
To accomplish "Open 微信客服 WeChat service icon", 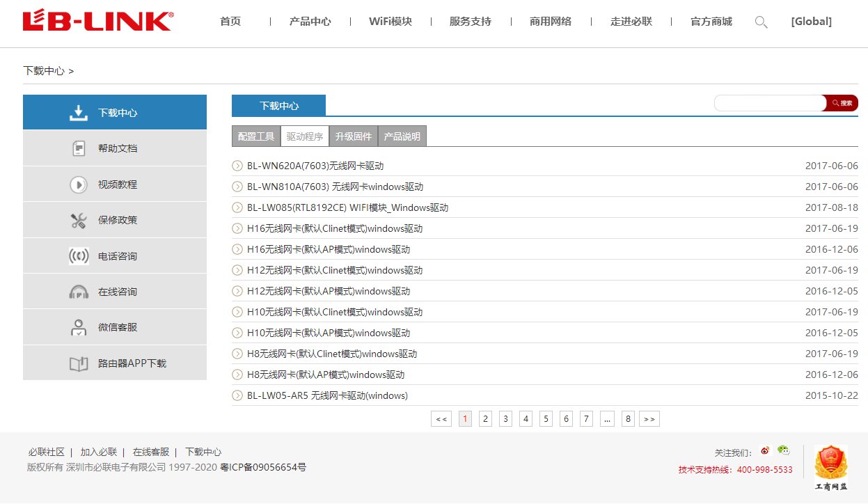I will 79,326.
